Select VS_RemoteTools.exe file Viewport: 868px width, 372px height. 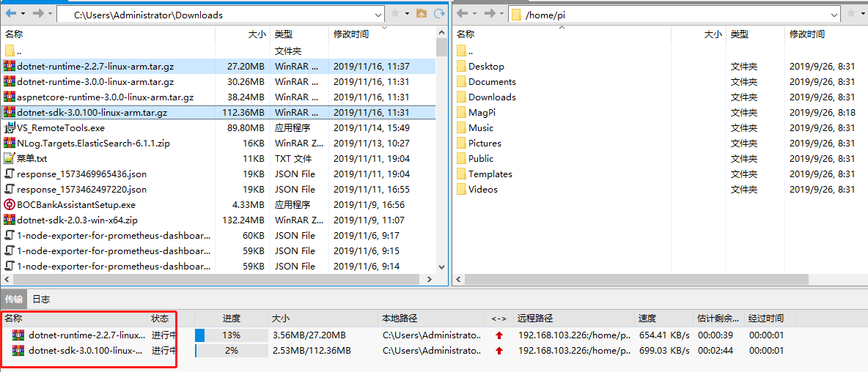(x=218, y=127)
